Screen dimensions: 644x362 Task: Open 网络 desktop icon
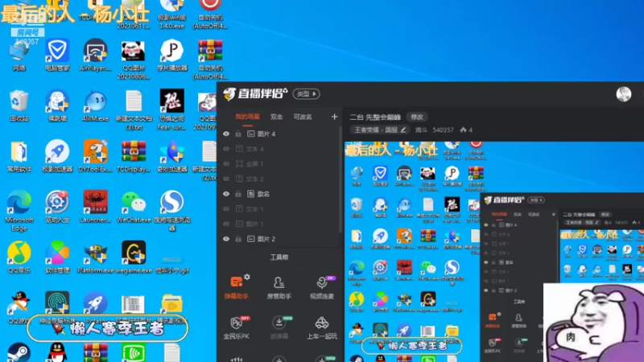(19, 55)
